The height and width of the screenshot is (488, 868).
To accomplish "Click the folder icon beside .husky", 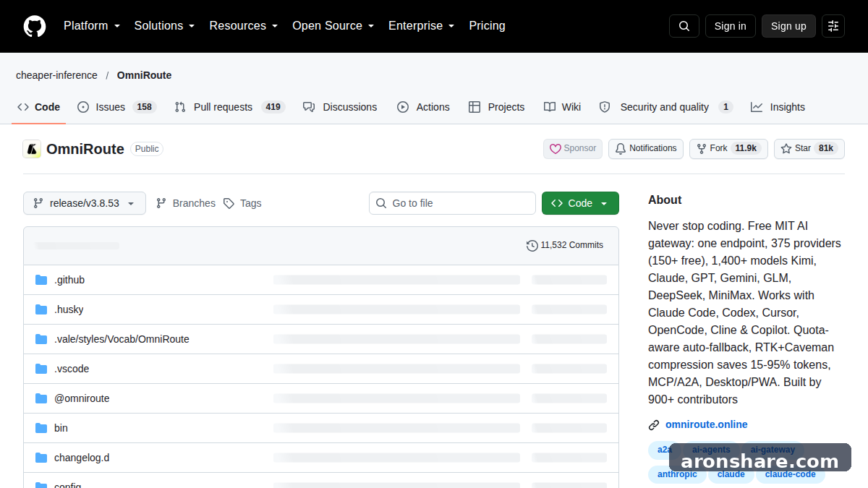I will (41, 309).
